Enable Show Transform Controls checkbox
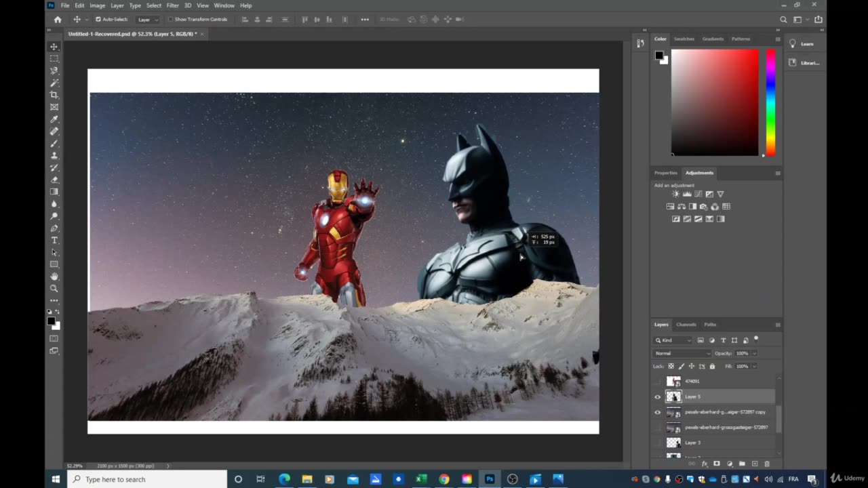This screenshot has width=868, height=488. click(x=170, y=20)
